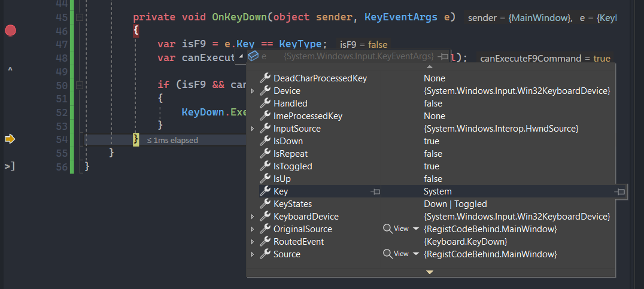Expand the OriginalSource property
644x289 pixels.
coord(253,229)
